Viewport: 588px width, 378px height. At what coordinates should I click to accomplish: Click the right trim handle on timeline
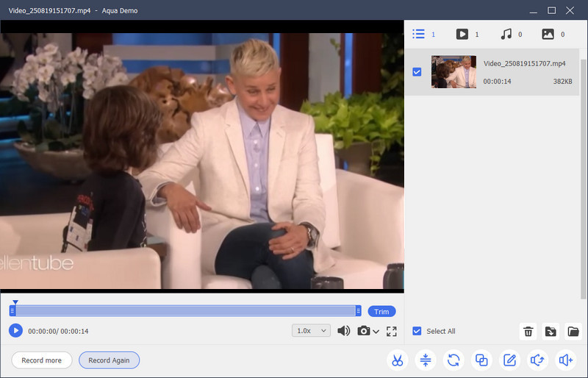click(358, 311)
